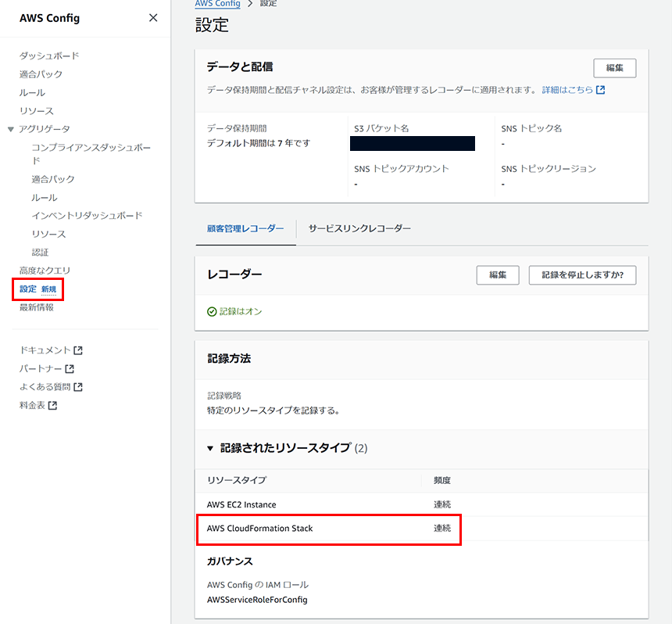Click the AWS Config breadcrumb link
The width and height of the screenshot is (672, 624).
218,3
